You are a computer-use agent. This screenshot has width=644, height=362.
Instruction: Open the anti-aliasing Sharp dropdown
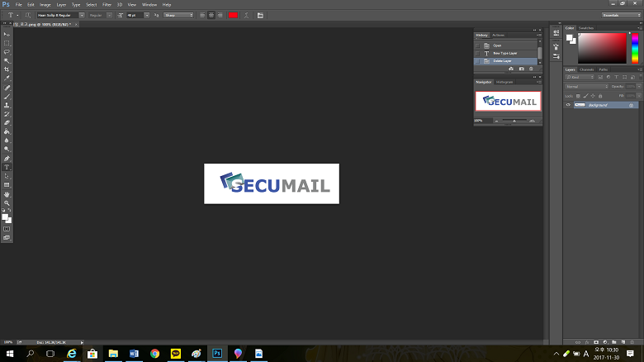coord(178,15)
